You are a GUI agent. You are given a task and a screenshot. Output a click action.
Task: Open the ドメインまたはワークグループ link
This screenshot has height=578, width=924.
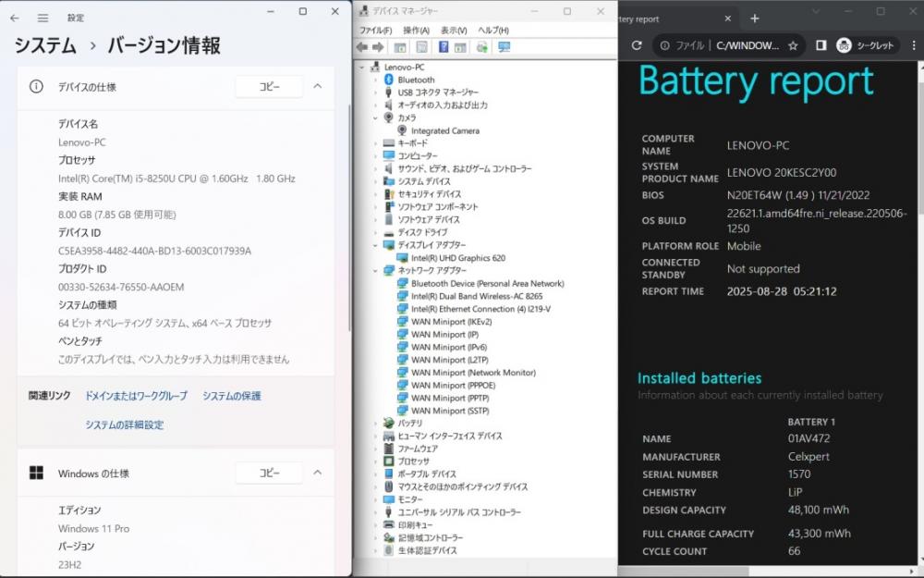(136, 396)
